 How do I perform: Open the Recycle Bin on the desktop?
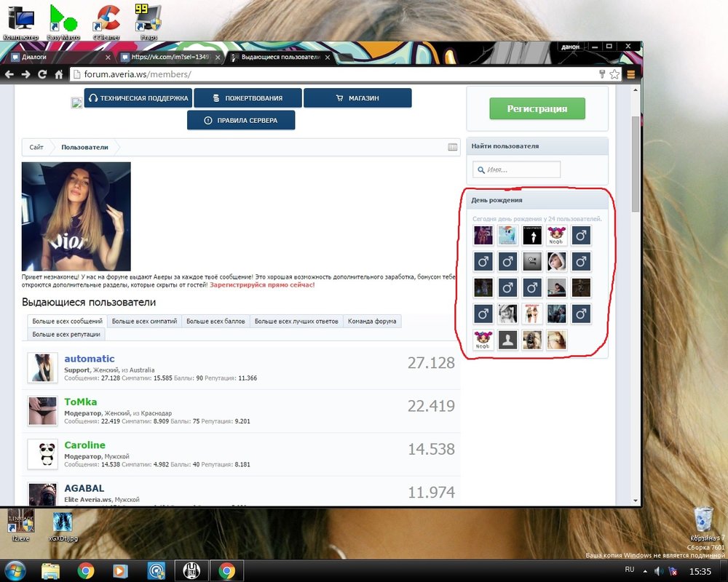point(704,520)
